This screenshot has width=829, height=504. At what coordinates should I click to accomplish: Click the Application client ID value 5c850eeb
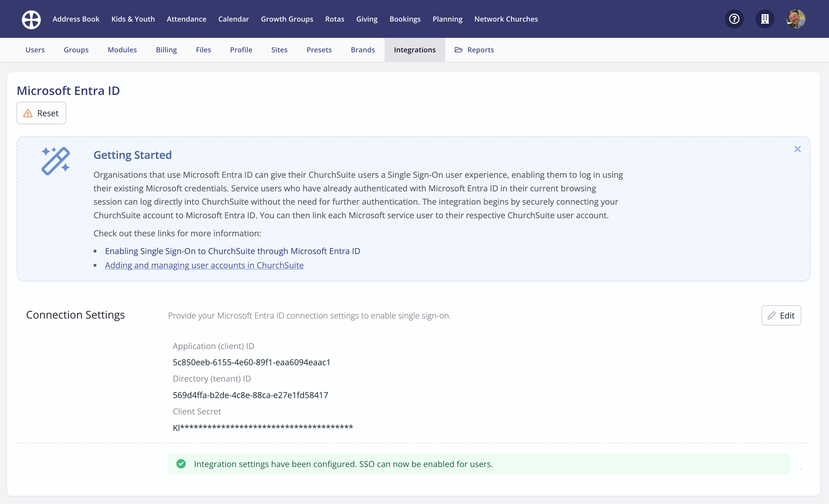pos(251,362)
